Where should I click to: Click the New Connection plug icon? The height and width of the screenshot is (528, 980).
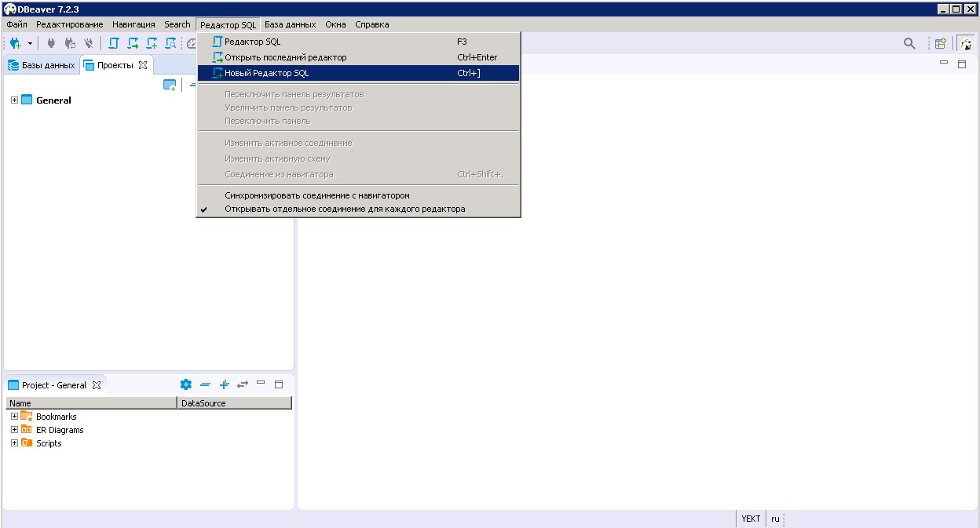pos(15,44)
